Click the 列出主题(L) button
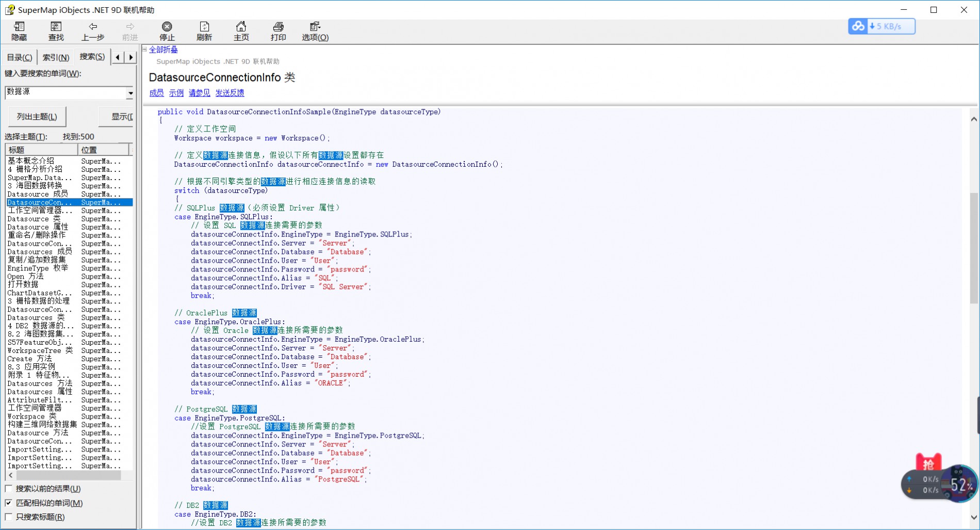The width and height of the screenshot is (980, 530). point(37,117)
